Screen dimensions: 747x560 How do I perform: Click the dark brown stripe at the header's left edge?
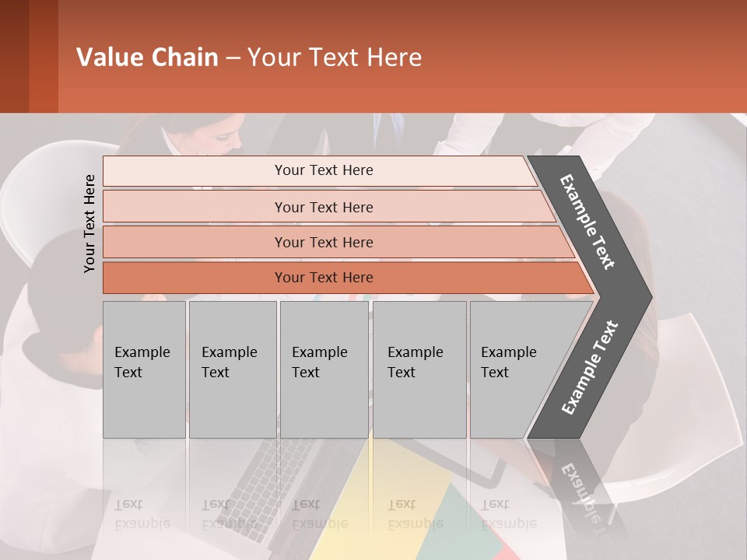pos(14,56)
